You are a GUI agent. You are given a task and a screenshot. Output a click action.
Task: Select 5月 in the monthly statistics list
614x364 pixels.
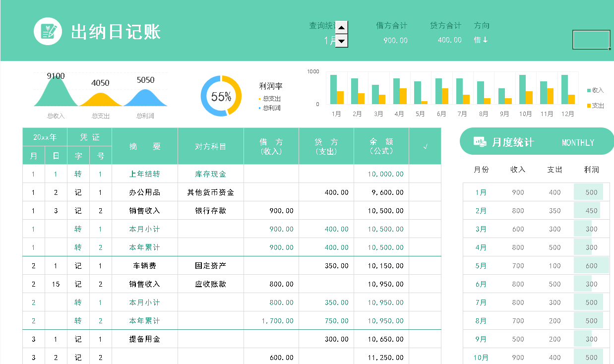click(481, 266)
